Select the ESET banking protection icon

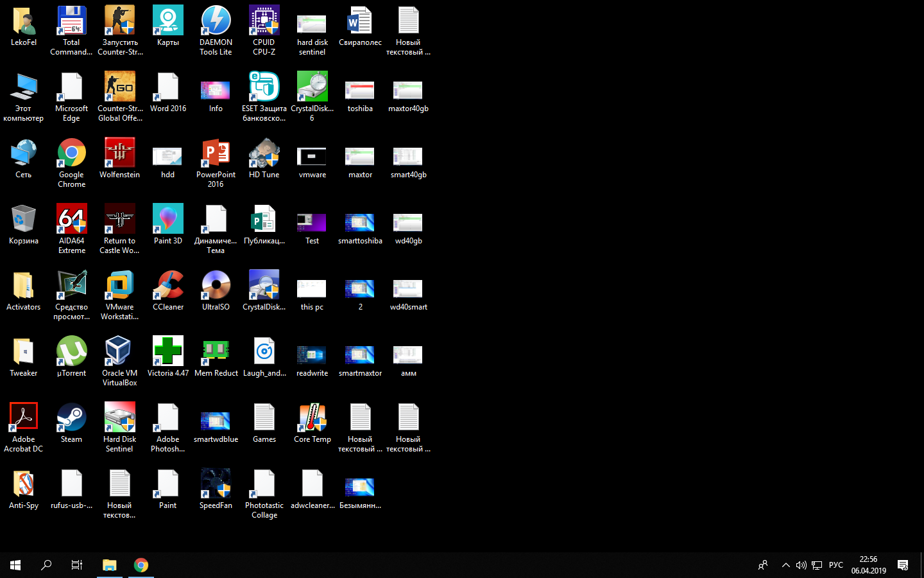tap(264, 87)
